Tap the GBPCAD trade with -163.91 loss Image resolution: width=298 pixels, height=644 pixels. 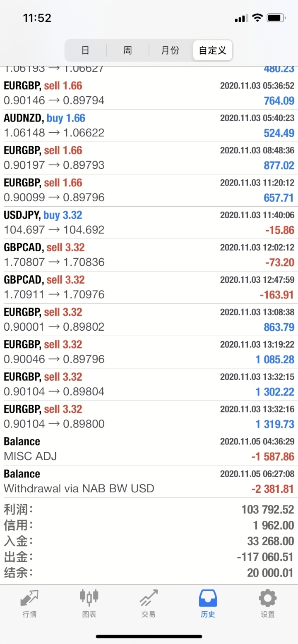(x=149, y=287)
